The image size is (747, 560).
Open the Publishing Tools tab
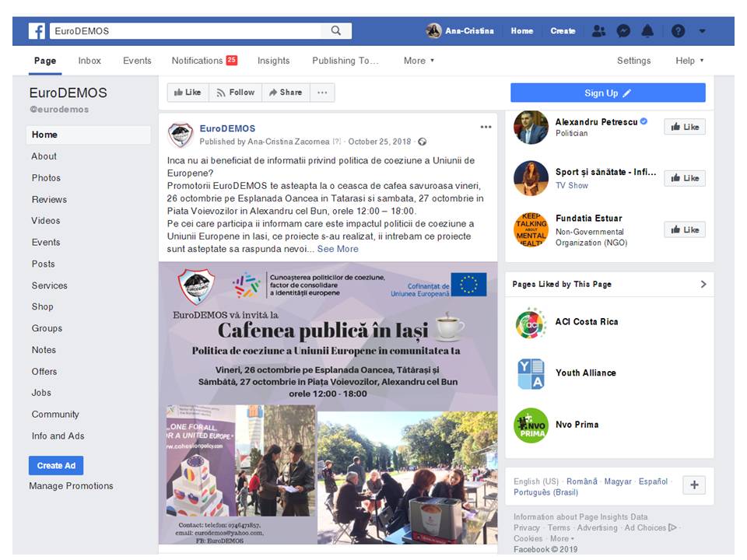tap(345, 61)
